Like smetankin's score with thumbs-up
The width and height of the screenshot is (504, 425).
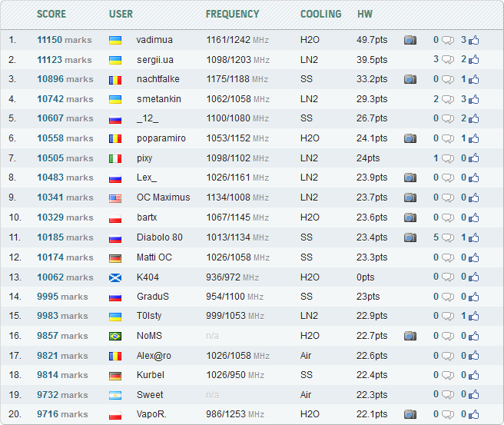coord(473,99)
